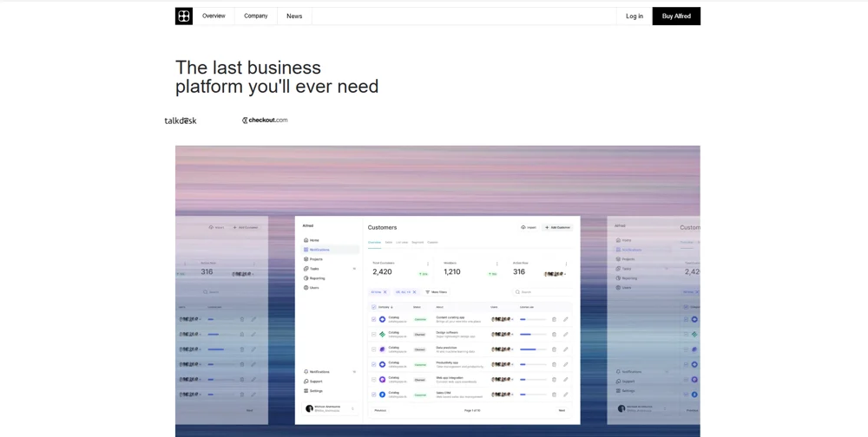Screen dimensions: 868x437
Task: Check the Data prediction row checkbox
Action: (x=373, y=349)
